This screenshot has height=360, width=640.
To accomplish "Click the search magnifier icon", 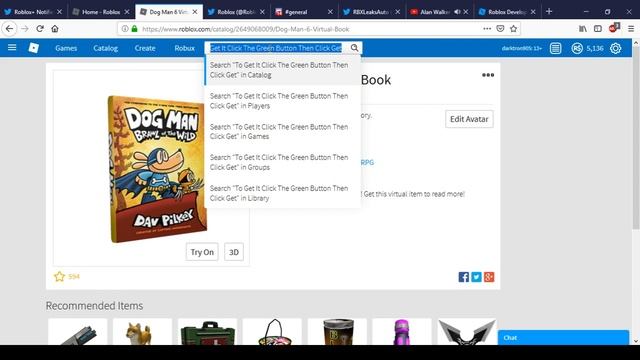I will pos(354,48).
